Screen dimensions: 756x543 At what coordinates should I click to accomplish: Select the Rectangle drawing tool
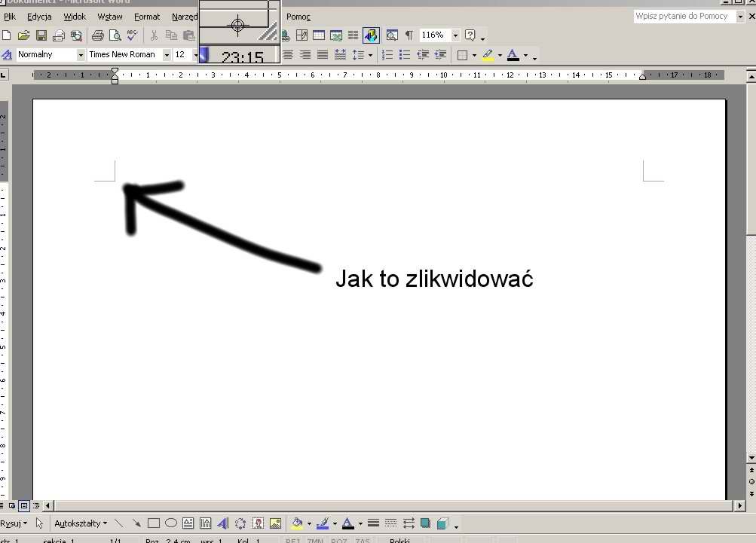pos(154,523)
